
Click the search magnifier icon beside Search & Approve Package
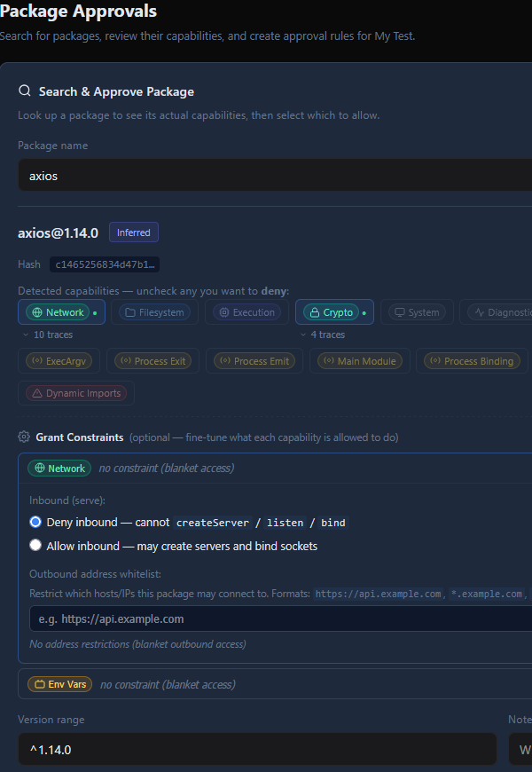[x=25, y=91]
